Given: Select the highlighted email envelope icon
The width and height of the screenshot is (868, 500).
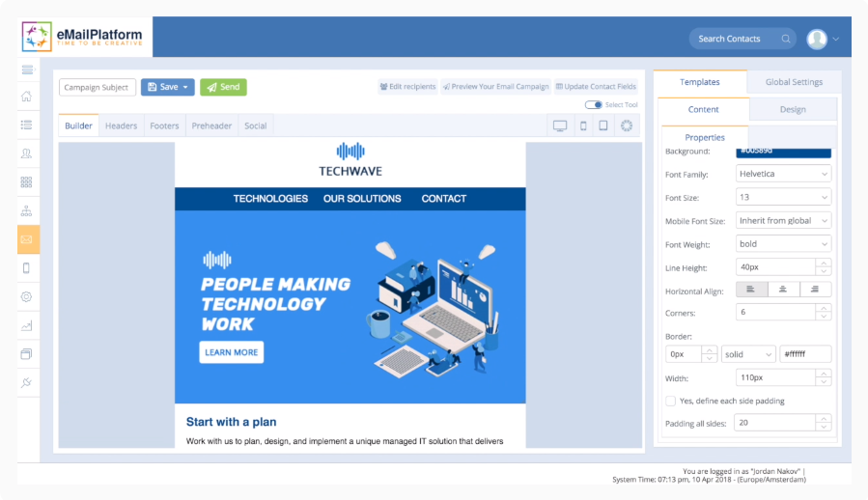Looking at the screenshot, I should click(x=28, y=239).
